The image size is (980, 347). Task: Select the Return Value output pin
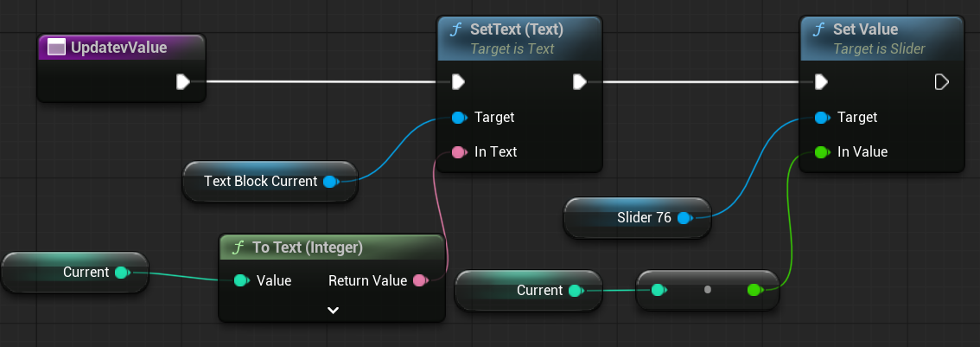(420, 280)
